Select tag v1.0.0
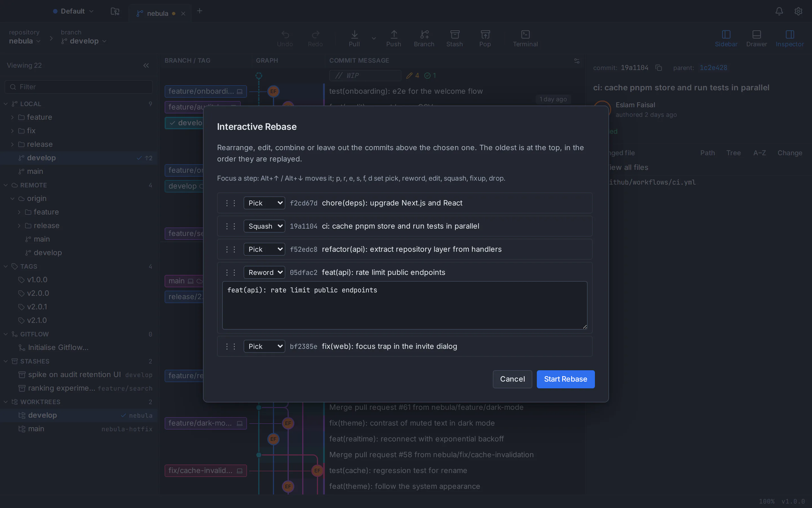This screenshot has height=508, width=812. coord(79,280)
